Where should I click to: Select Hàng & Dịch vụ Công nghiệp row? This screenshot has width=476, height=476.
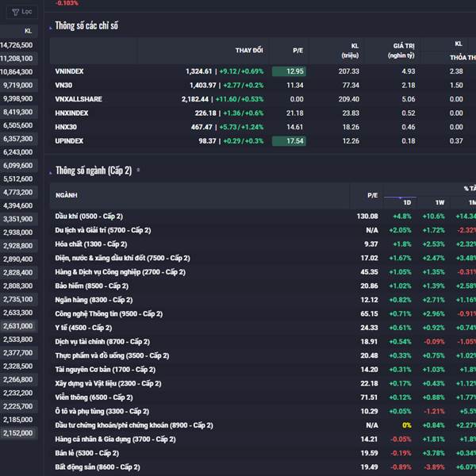pos(263,272)
